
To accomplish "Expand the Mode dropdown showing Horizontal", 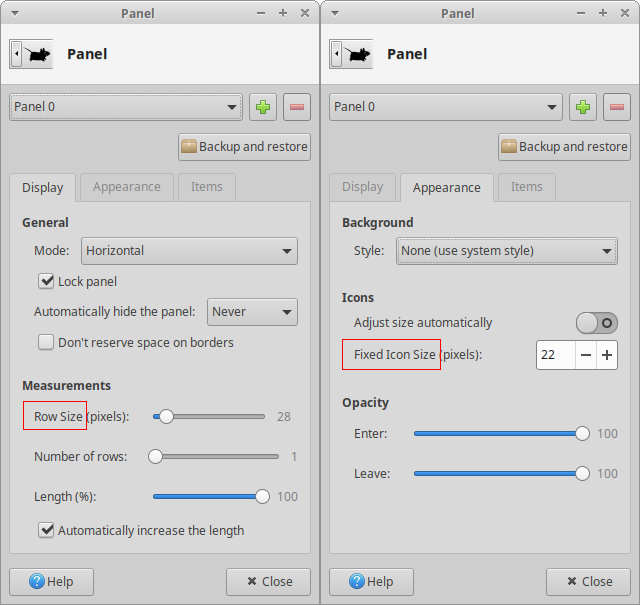I will [x=189, y=251].
